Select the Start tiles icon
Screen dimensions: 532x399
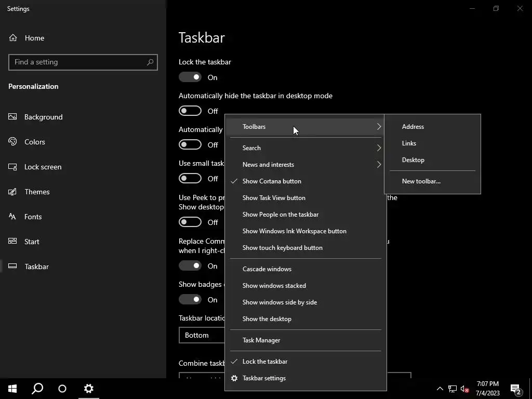click(12, 241)
